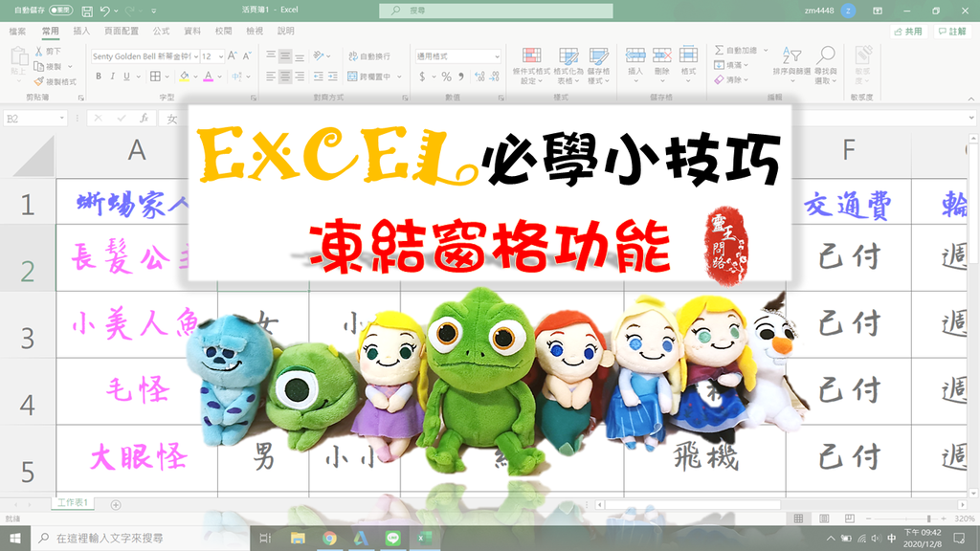The height and width of the screenshot is (551, 980).
Task: Click the text orientation icon
Action: pyautogui.click(x=319, y=56)
